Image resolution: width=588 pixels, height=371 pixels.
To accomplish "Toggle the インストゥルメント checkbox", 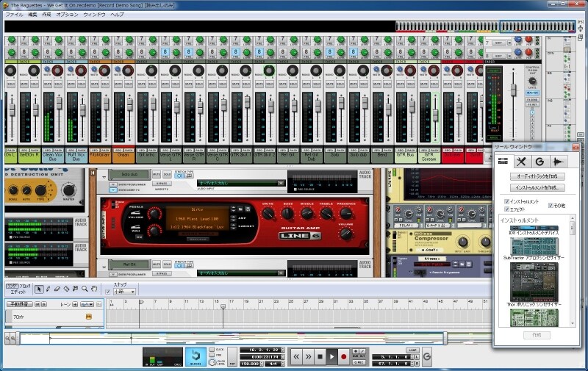I will click(506, 201).
